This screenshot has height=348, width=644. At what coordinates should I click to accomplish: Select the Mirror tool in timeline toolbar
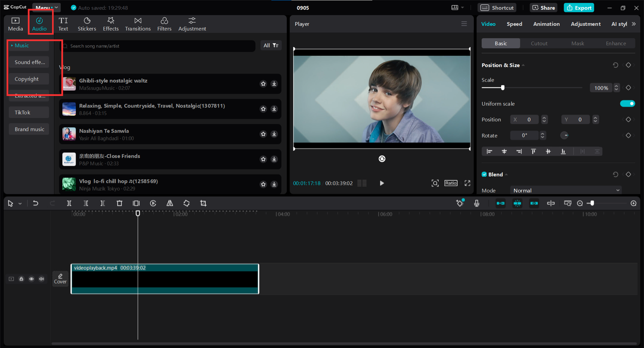point(170,203)
